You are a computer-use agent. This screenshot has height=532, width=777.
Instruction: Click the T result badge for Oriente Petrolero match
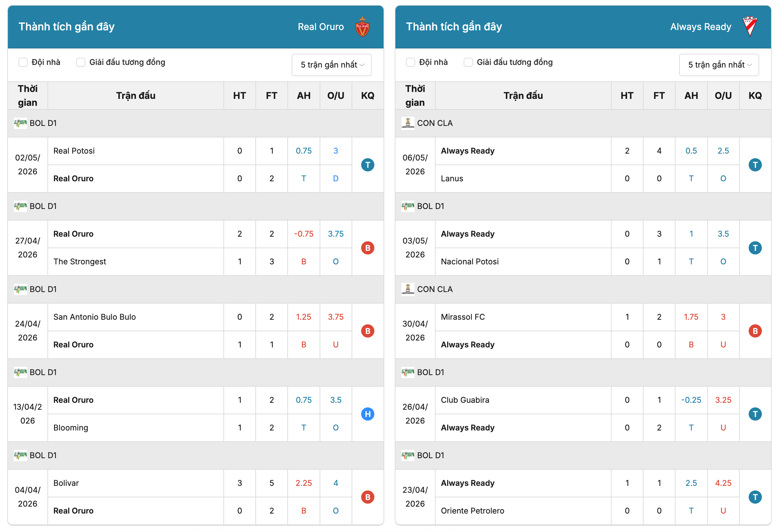click(x=755, y=497)
